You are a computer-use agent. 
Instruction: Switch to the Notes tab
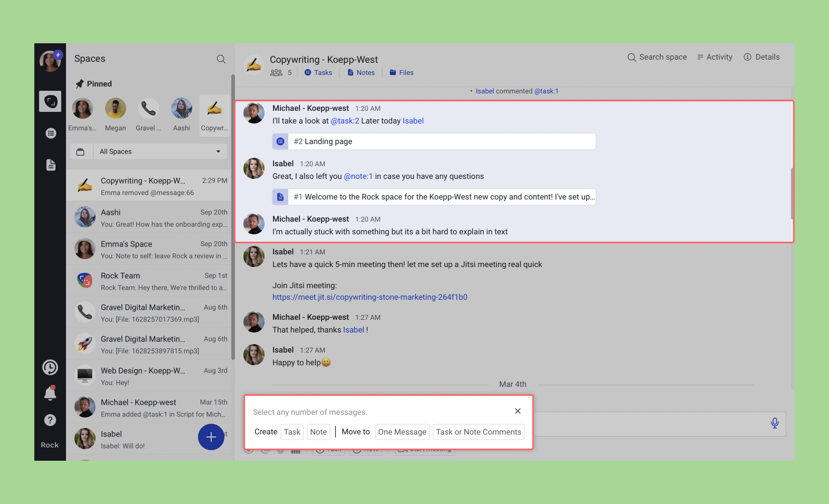tap(361, 73)
